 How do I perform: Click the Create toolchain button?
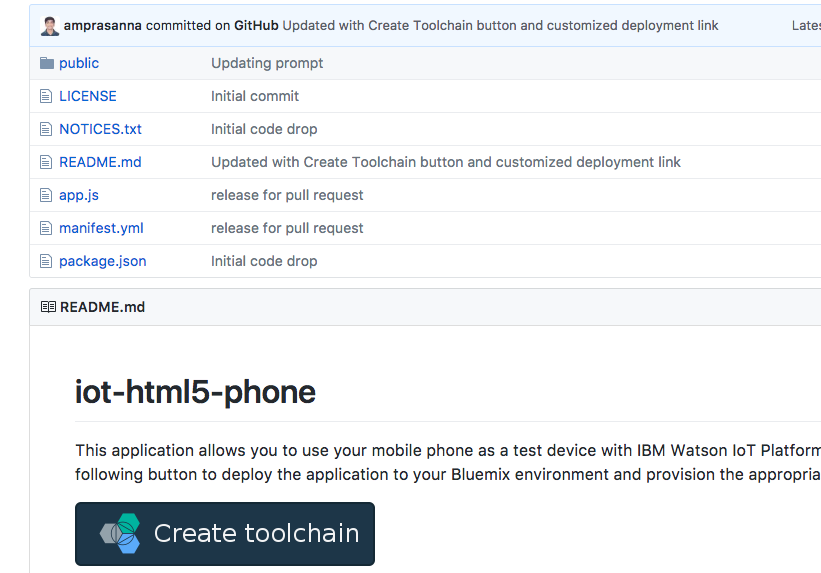[225, 534]
